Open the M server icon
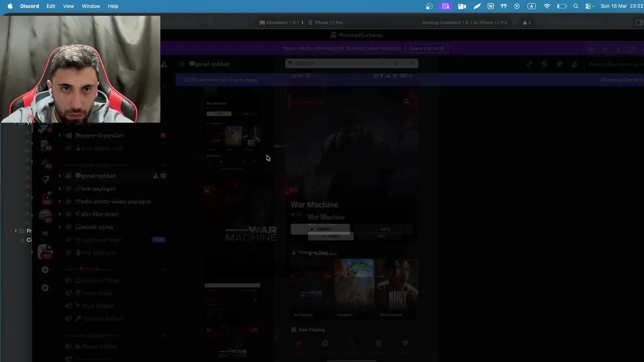 click(45, 233)
